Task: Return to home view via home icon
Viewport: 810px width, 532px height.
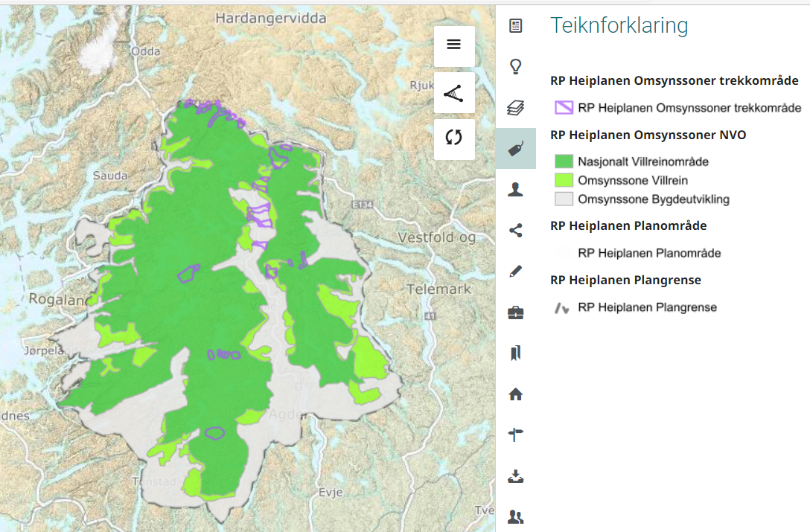Action: tap(516, 393)
